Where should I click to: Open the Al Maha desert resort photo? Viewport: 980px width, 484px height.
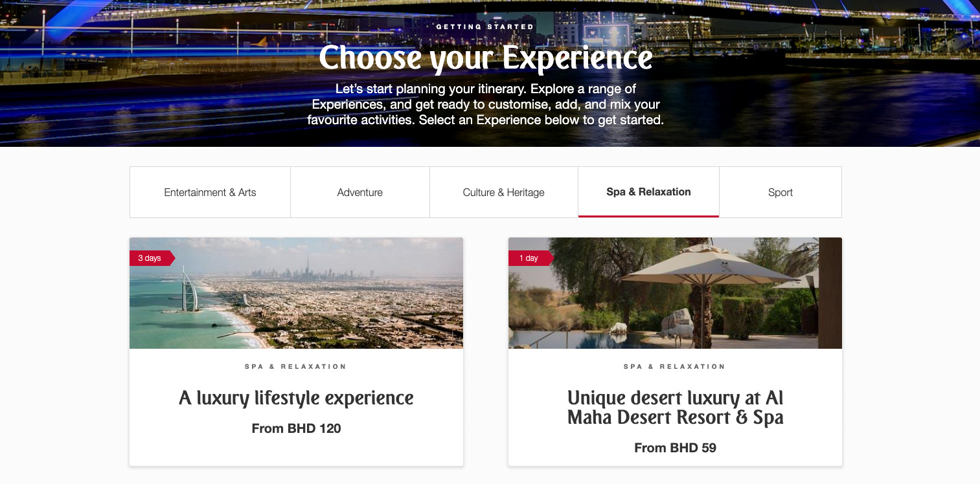pos(675,293)
